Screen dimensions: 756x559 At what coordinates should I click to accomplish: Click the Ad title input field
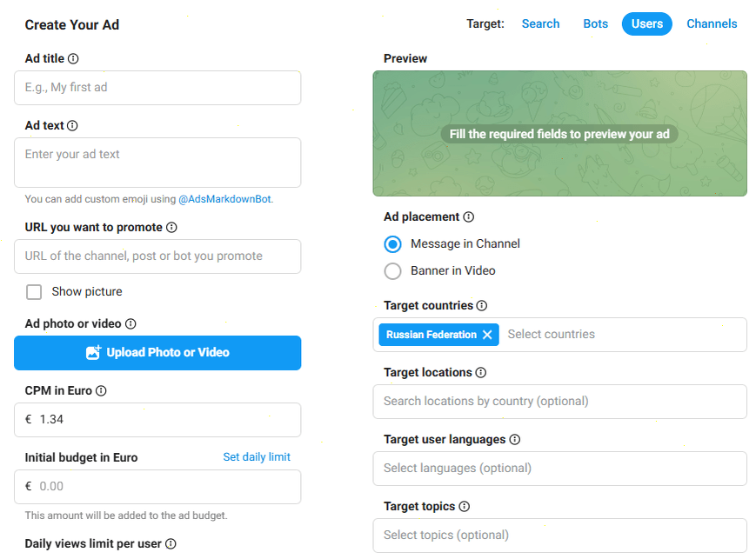[157, 88]
